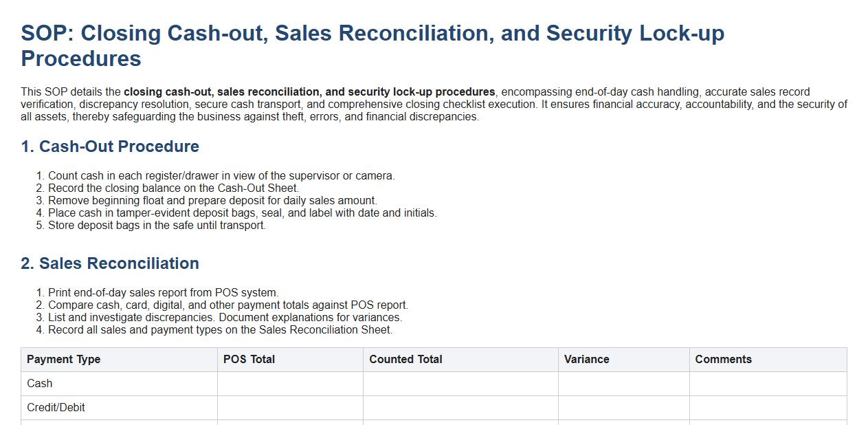Click the Counted Total column header
868x425 pixels.
tap(405, 360)
